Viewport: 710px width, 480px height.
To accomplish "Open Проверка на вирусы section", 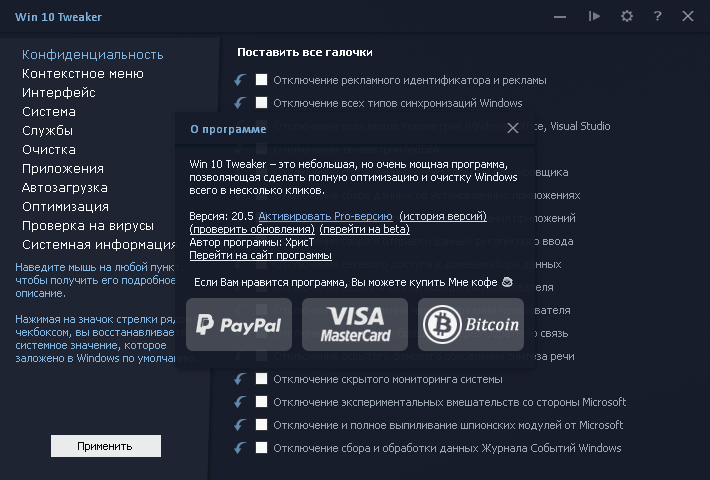I will tap(88, 226).
